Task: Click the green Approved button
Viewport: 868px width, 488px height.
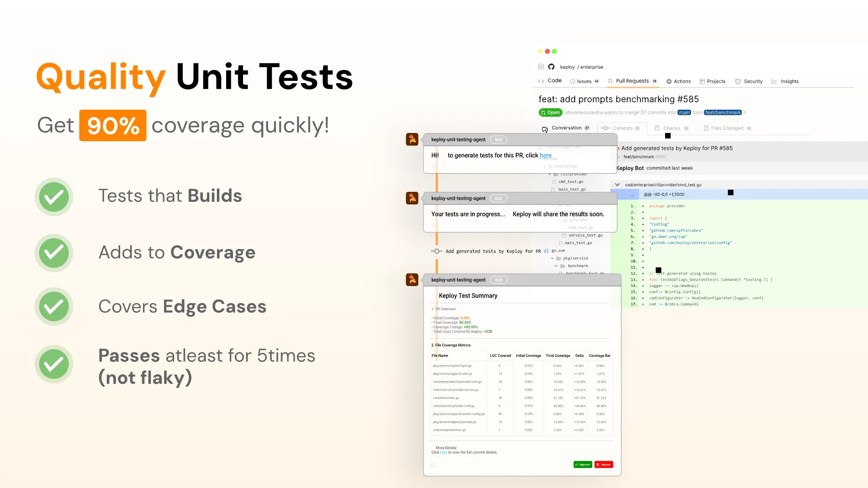Action: tap(583, 465)
